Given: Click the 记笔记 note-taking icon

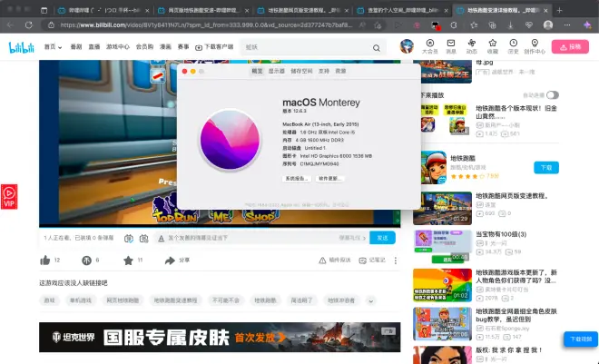Looking at the screenshot, I should point(364,260).
